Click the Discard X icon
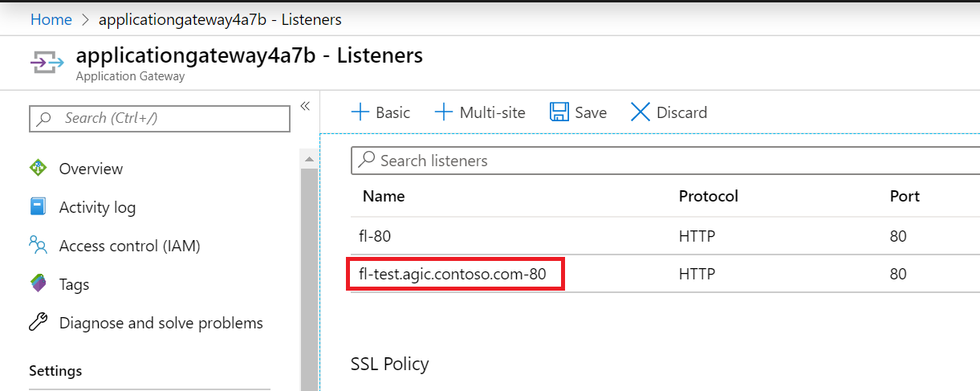This screenshot has height=391, width=980. (x=640, y=112)
